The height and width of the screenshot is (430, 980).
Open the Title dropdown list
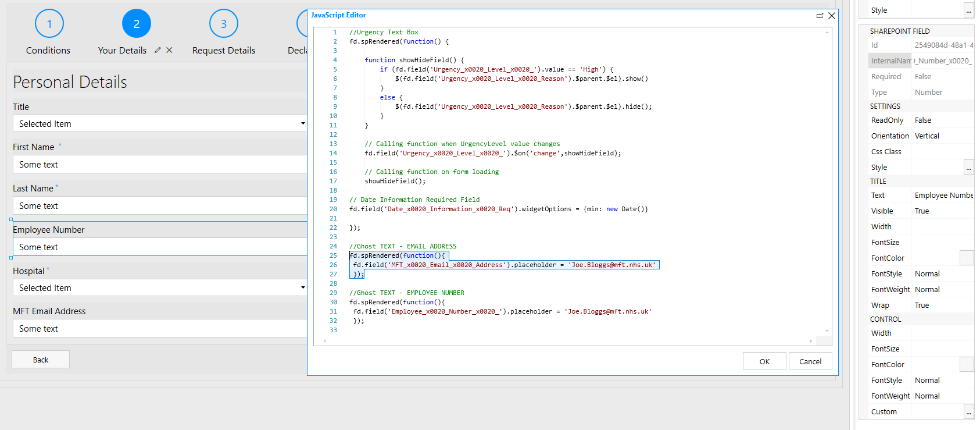(x=302, y=124)
